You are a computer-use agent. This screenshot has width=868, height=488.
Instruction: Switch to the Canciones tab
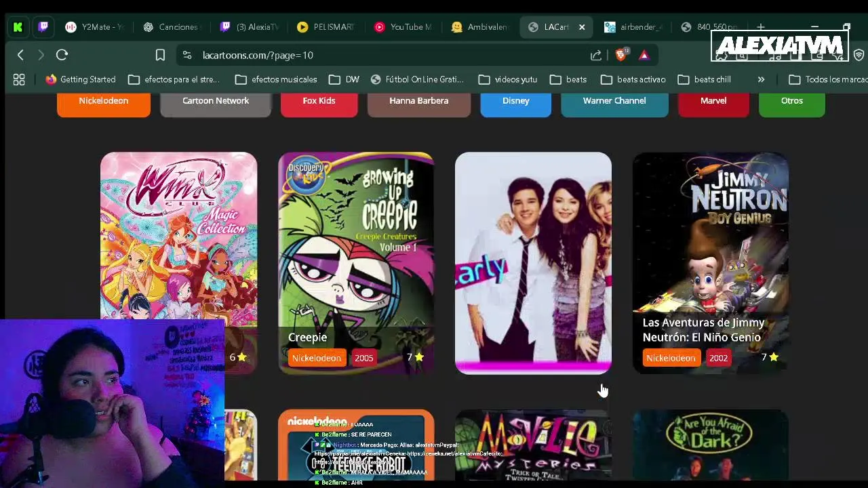[172, 27]
